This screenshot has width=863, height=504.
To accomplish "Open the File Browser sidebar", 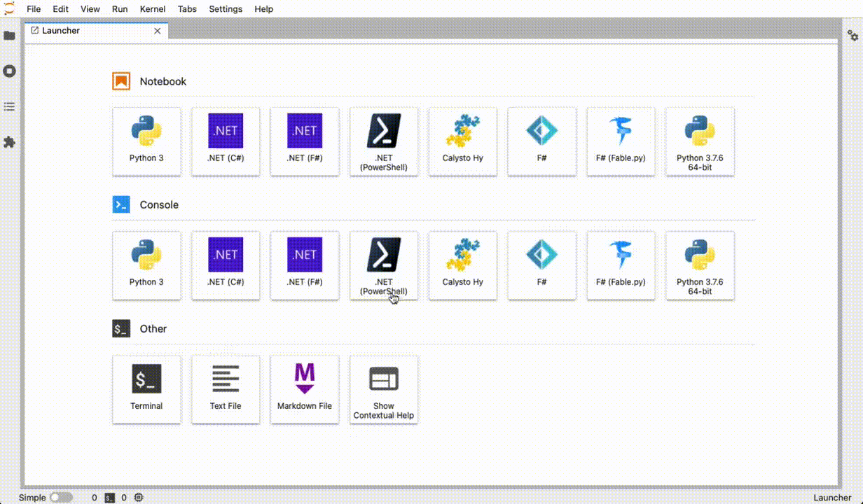I will [9, 36].
